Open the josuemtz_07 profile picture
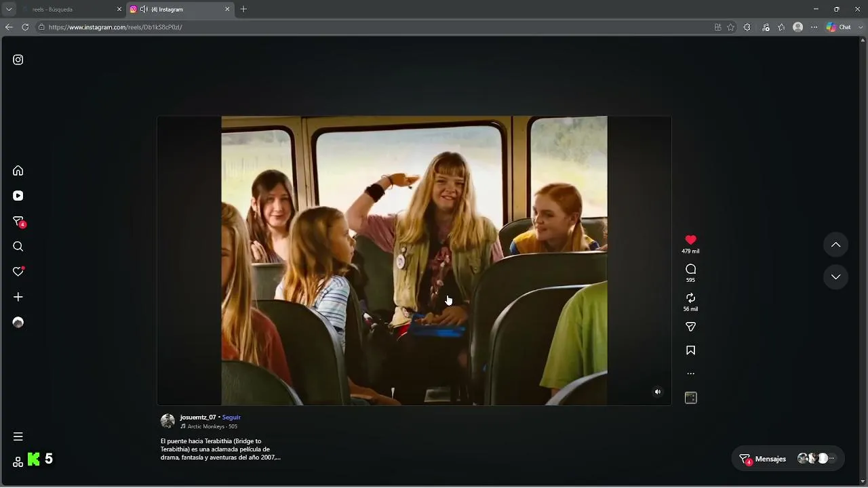Viewport: 868px width, 488px height. pyautogui.click(x=167, y=421)
